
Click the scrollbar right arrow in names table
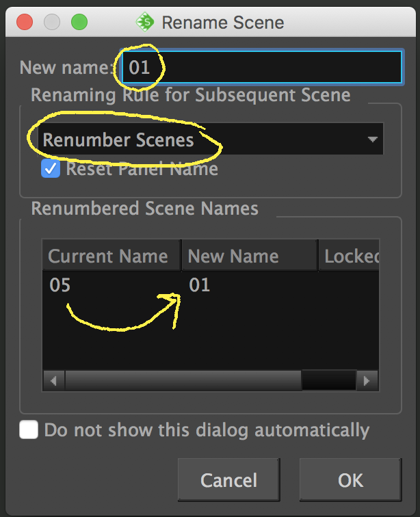(367, 380)
